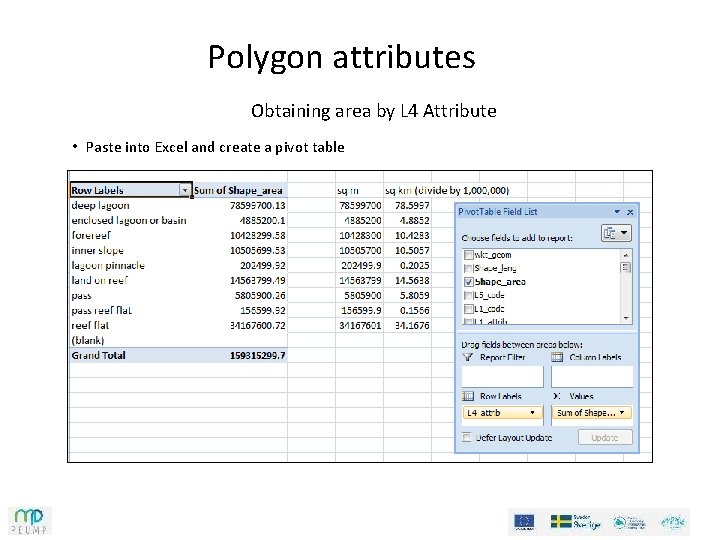Open the field list layout options button

pos(616,233)
